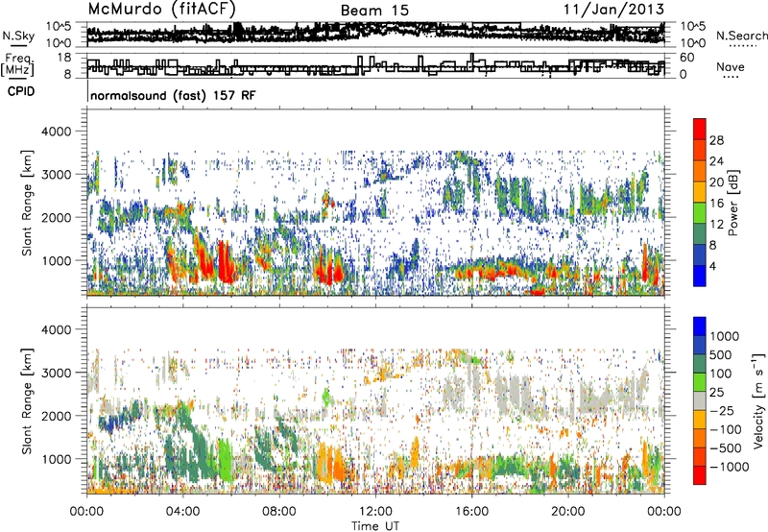Click the 12:00 time axis label
This screenshot has width=768, height=532.
[x=375, y=512]
